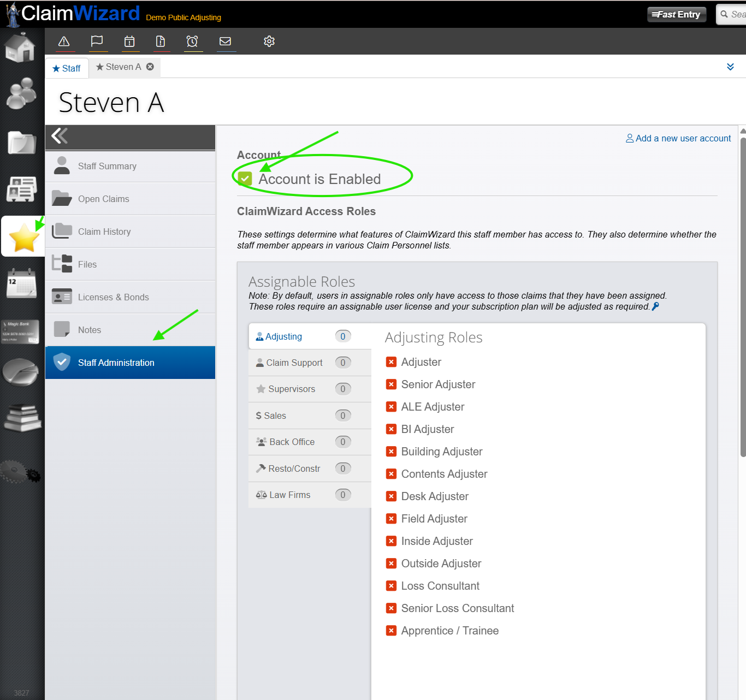Toggle the Contents Adjuster role
The height and width of the screenshot is (700, 746).
(x=391, y=474)
